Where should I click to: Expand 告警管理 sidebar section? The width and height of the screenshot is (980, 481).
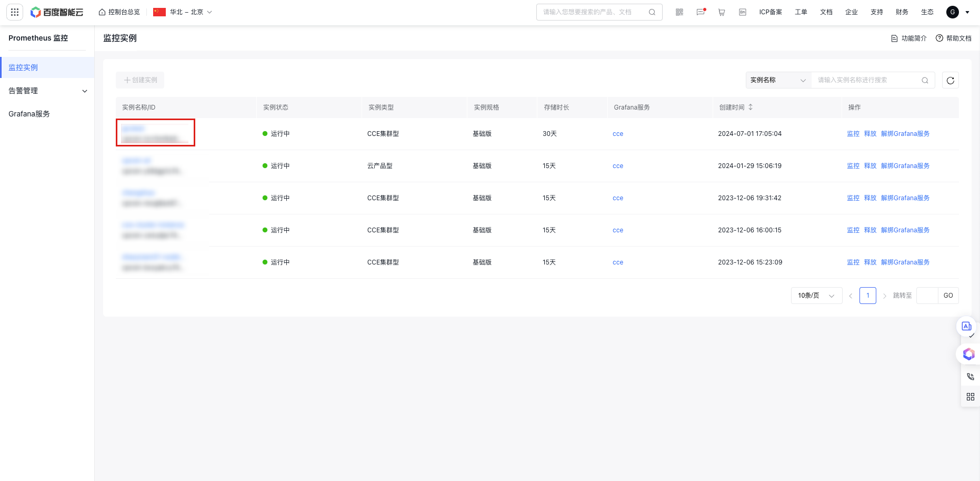click(x=47, y=91)
